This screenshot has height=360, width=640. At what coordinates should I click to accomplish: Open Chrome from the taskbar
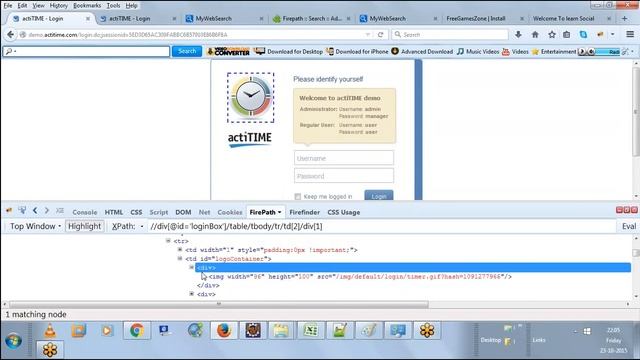coord(137,331)
